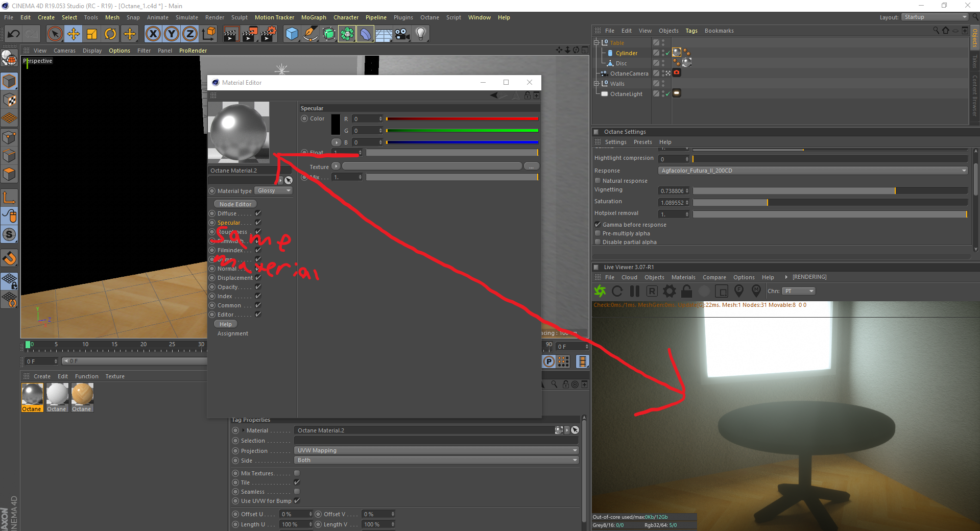Toggle the Opacity channel checkbox
Screen dimensions: 980x531
pos(258,287)
